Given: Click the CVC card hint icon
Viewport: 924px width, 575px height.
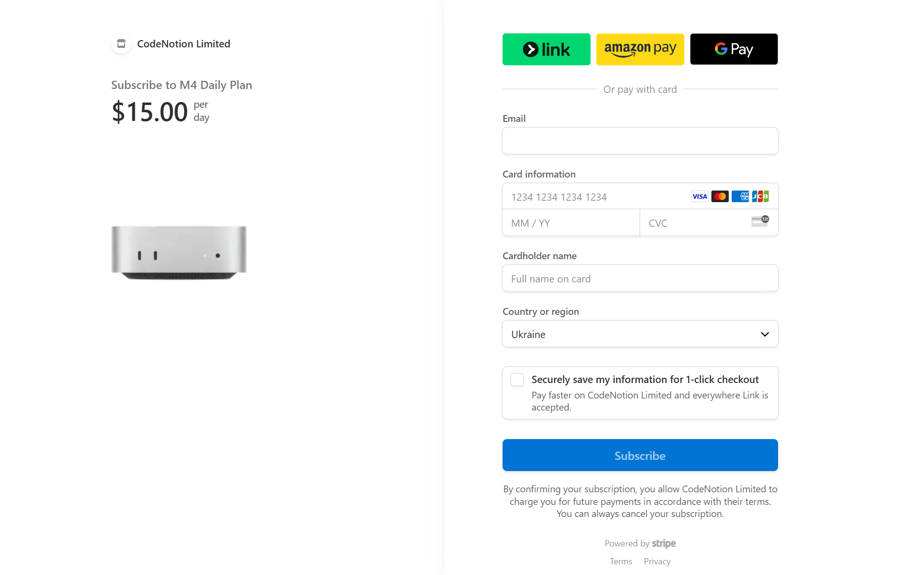Looking at the screenshot, I should 760,221.
